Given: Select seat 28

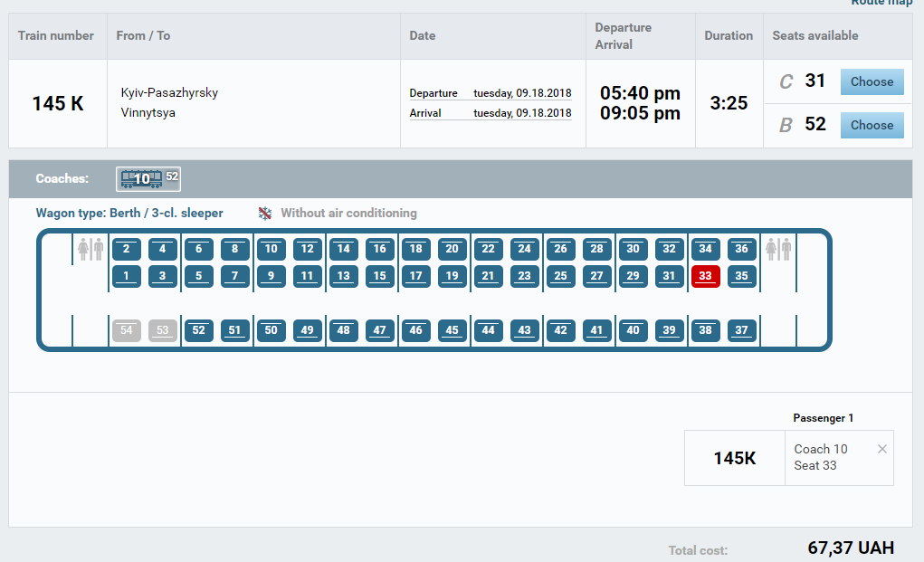Looking at the screenshot, I should click(x=597, y=249).
